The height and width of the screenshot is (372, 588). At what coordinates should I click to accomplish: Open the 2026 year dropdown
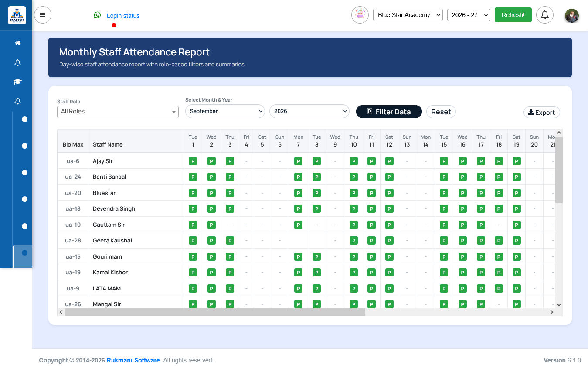pyautogui.click(x=309, y=111)
